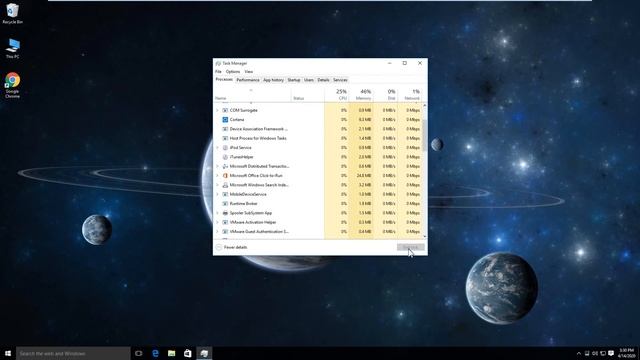Click the Microsoft Office Click-to-Run icon

tap(225, 176)
